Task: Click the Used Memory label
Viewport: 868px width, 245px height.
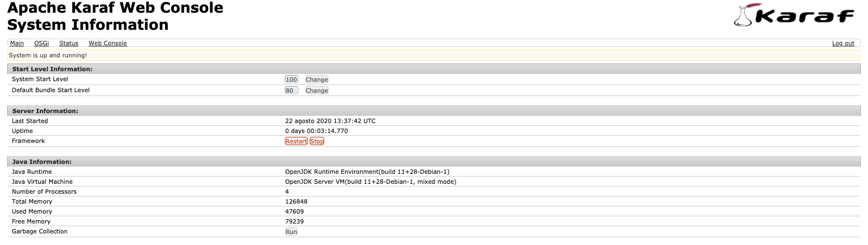Action: pos(32,211)
